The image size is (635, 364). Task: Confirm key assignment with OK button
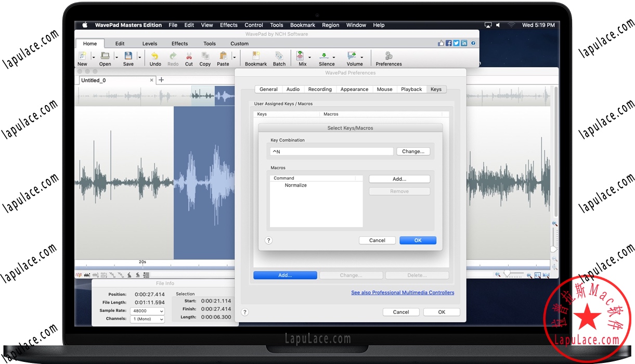[418, 240]
